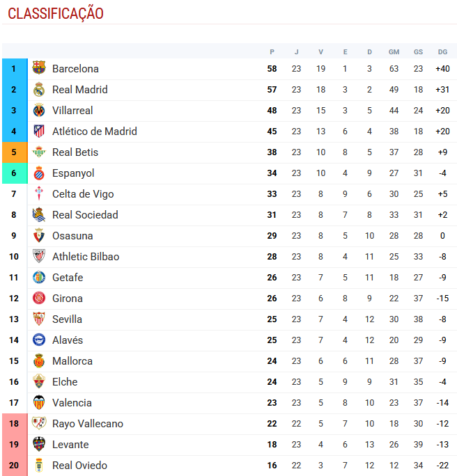Click the Real Betis badge icon

click(x=39, y=152)
